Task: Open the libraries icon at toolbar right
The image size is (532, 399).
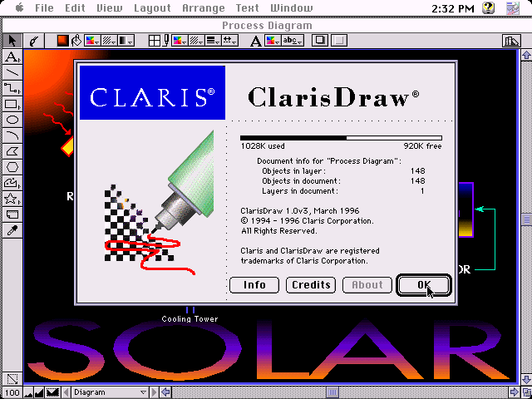Action: (511, 41)
